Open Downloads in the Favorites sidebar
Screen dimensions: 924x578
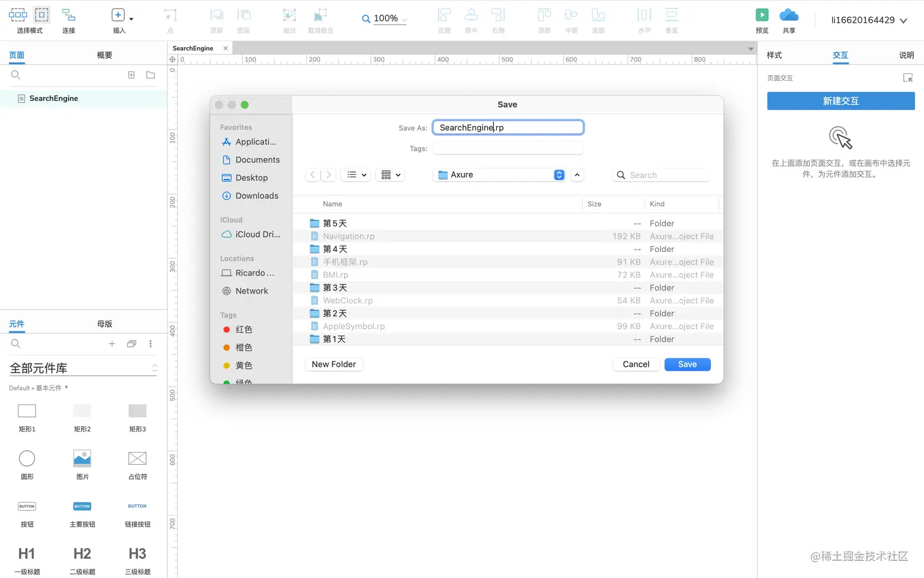pos(251,196)
